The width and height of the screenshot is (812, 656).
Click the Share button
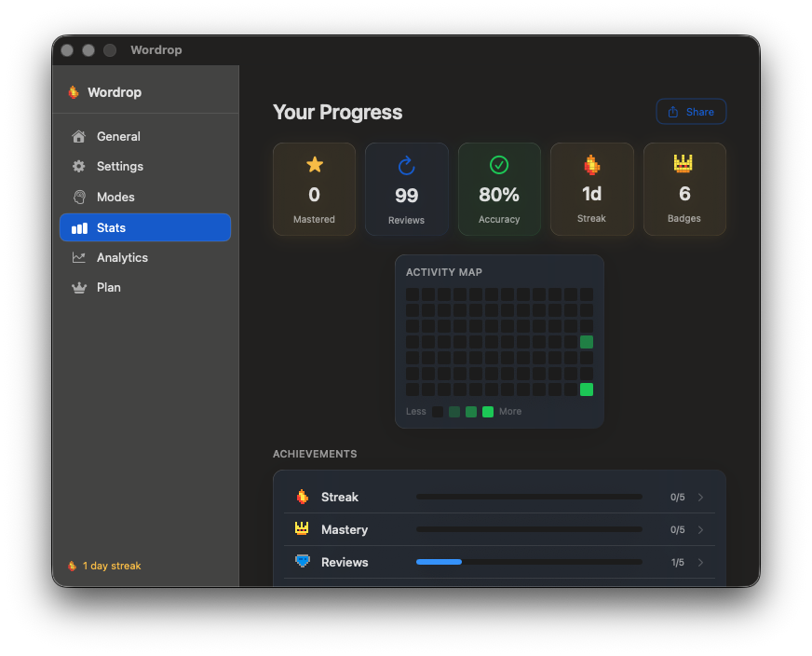(691, 112)
